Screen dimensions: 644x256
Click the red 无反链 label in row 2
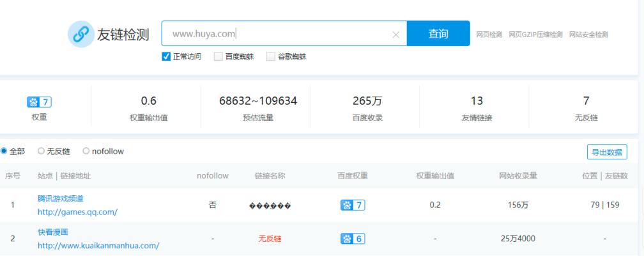coord(270,239)
